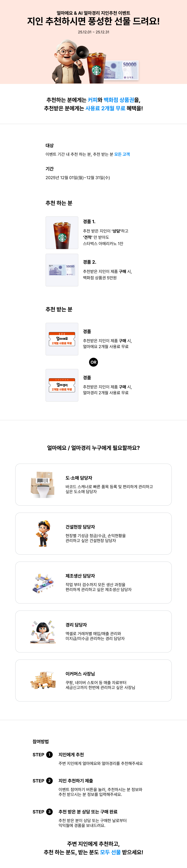Click the STEP 1 number badge

[x=49, y=754]
